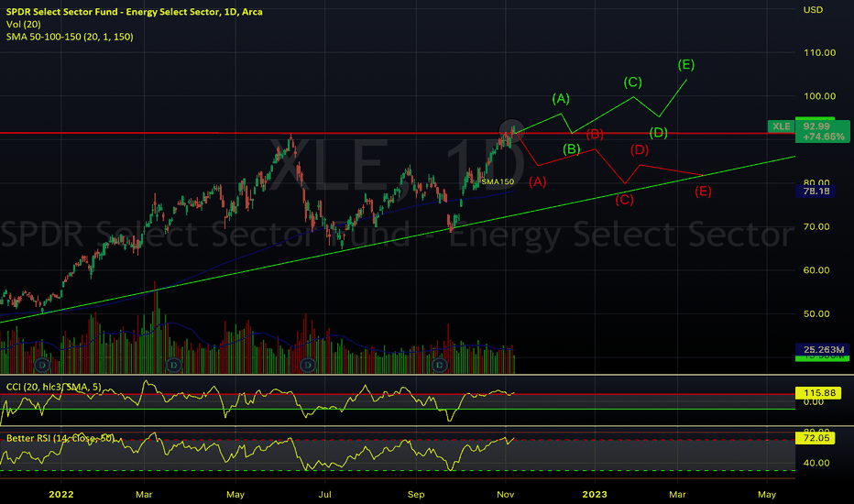Image resolution: width=854 pixels, height=504 pixels.
Task: Open the dividend marker near March 2022
Action: (x=174, y=365)
